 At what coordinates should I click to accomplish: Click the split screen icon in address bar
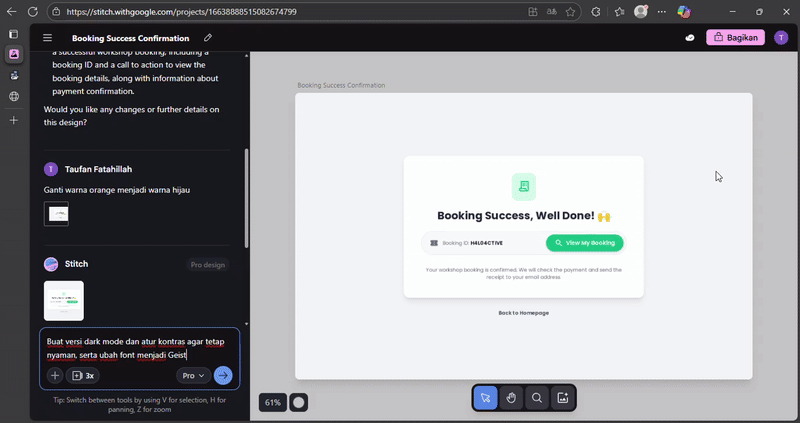(533, 11)
